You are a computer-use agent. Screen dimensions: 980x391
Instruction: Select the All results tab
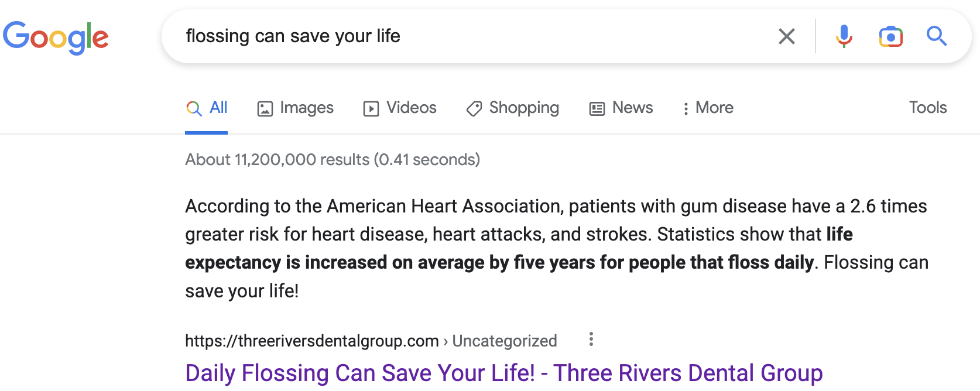point(207,108)
